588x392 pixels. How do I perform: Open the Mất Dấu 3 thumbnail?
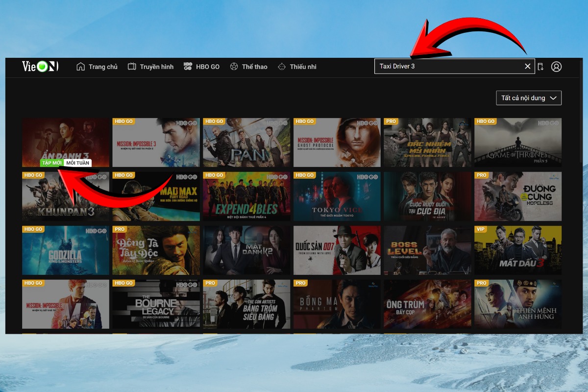(x=518, y=250)
